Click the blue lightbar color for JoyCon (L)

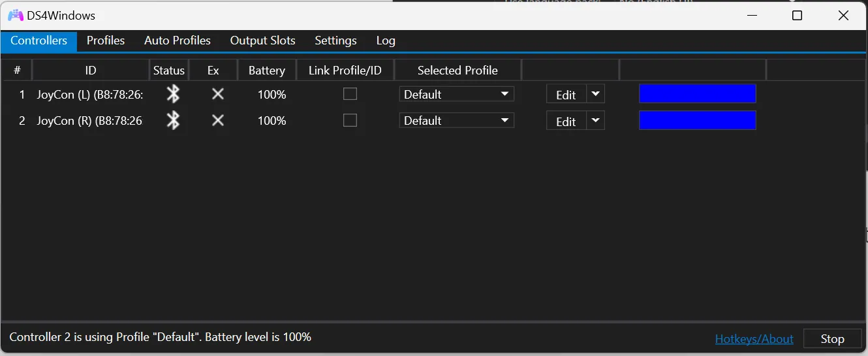click(698, 93)
